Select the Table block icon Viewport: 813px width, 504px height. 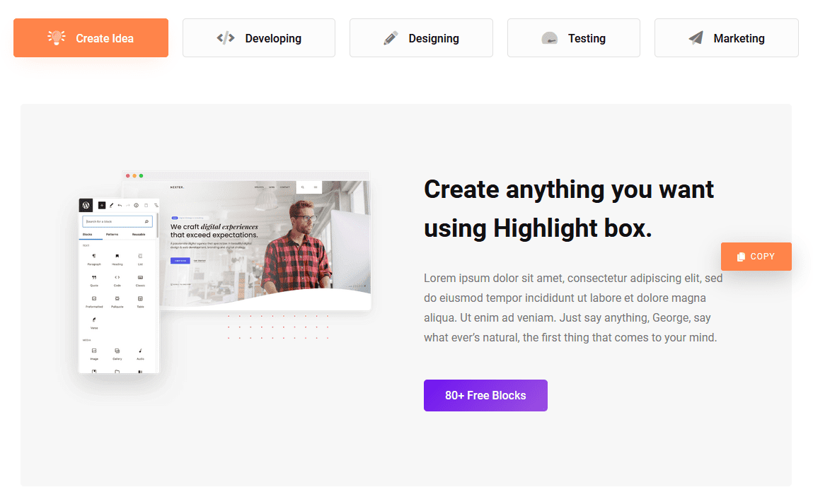[140, 300]
